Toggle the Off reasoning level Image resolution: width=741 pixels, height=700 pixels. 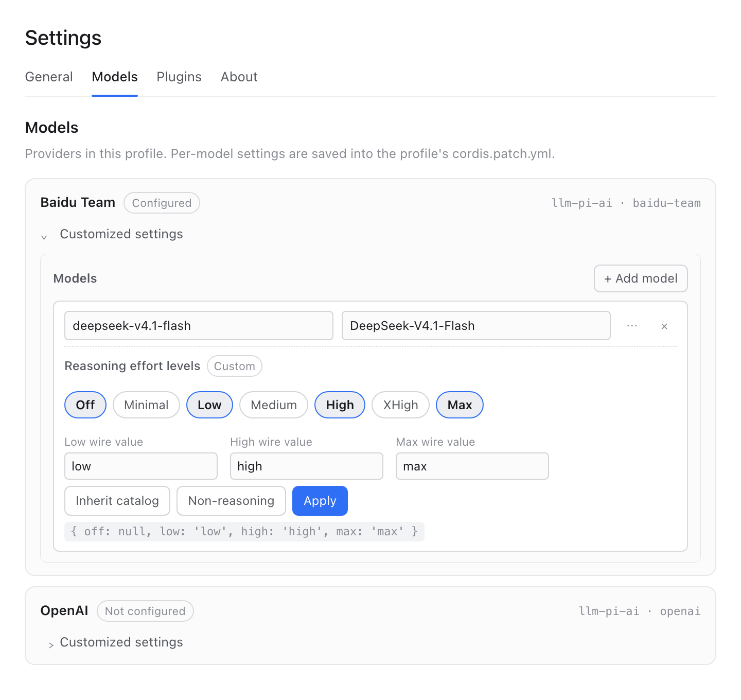tap(85, 405)
